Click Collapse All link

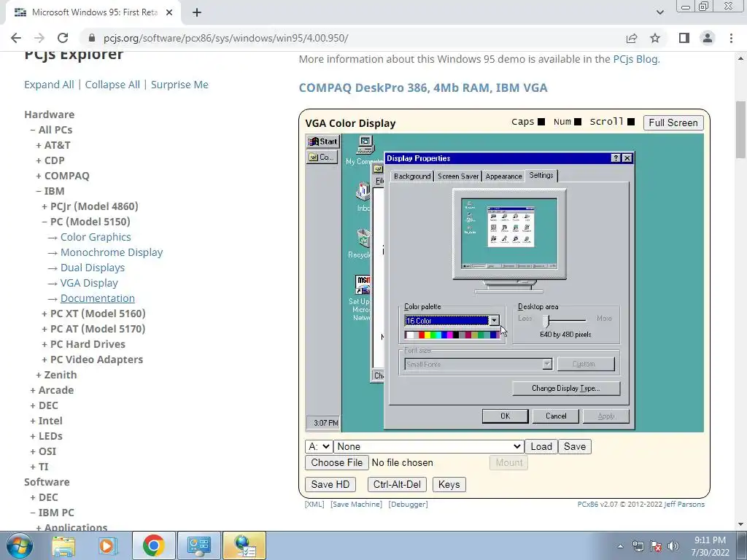(x=112, y=85)
